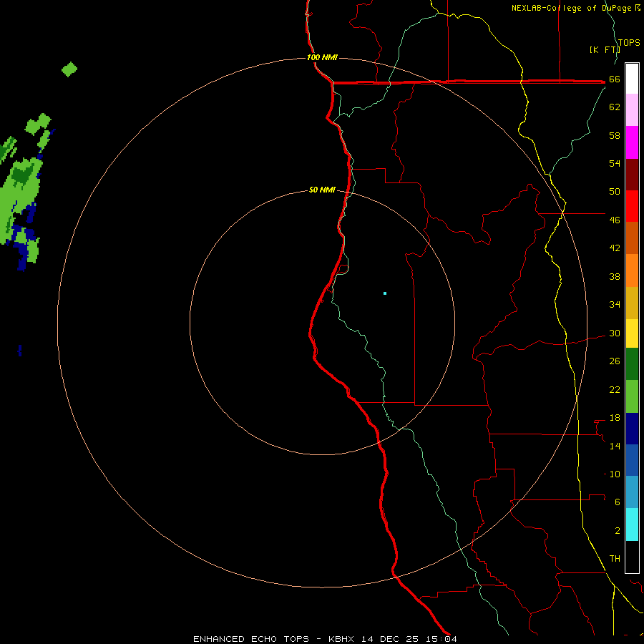Click the legend value '6'
This screenshot has height=644, width=644.
[x=618, y=502]
